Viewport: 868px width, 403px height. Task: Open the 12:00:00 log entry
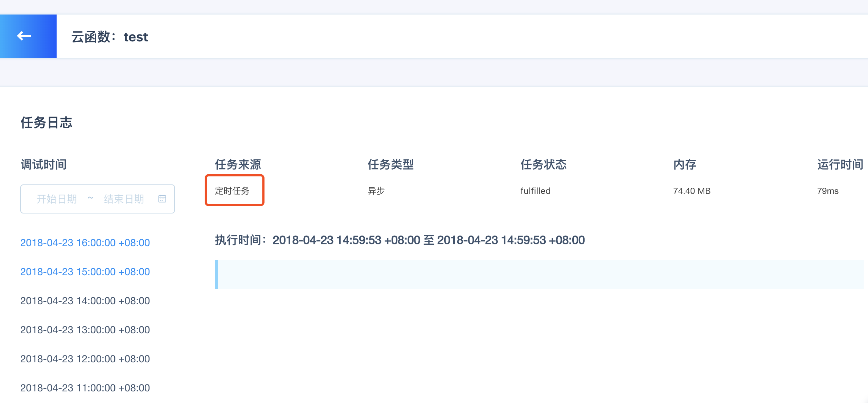[85, 359]
